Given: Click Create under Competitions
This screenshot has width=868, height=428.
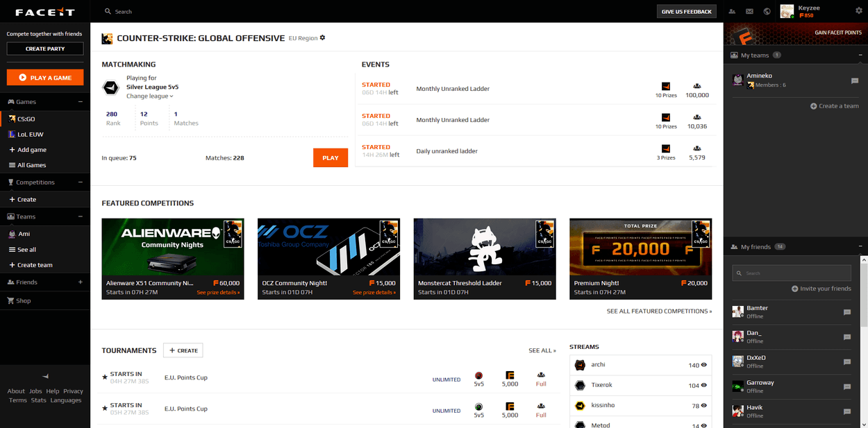Looking at the screenshot, I should click(45, 199).
